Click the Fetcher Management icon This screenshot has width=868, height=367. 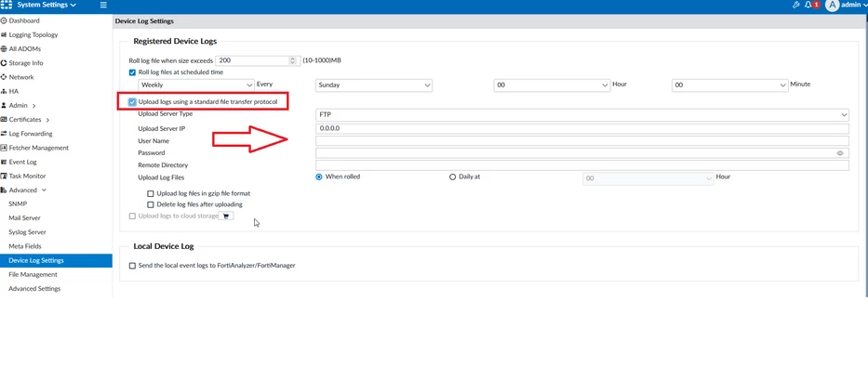pyautogui.click(x=4, y=148)
